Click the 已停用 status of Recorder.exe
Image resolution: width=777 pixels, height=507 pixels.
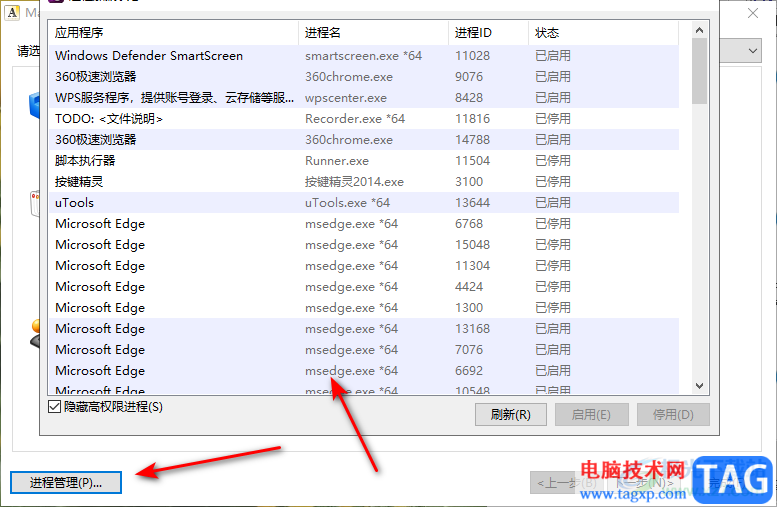pyautogui.click(x=553, y=119)
